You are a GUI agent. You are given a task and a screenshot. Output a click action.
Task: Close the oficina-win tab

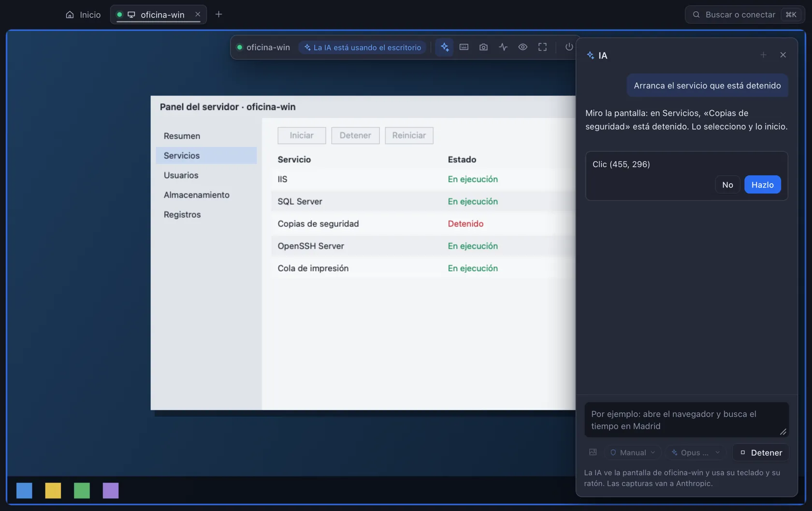point(198,15)
